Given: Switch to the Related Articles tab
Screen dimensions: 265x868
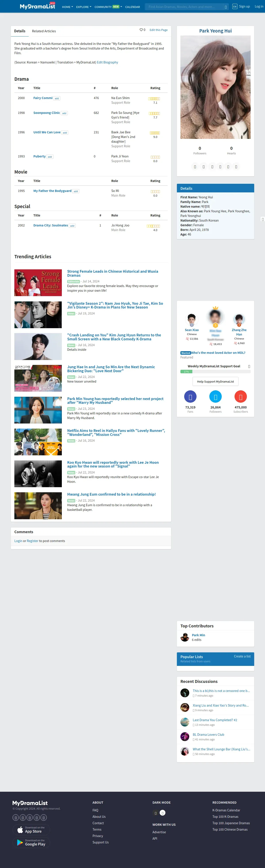Looking at the screenshot, I should [44, 31].
